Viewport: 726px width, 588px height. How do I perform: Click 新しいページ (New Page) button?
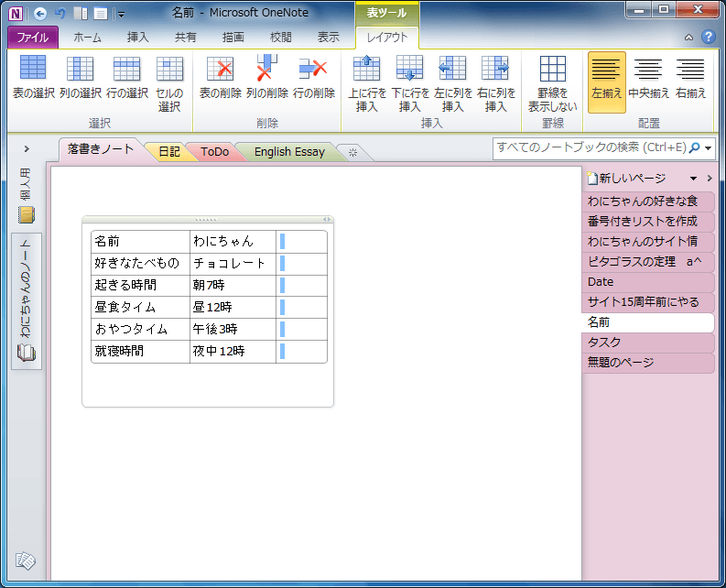click(x=626, y=179)
